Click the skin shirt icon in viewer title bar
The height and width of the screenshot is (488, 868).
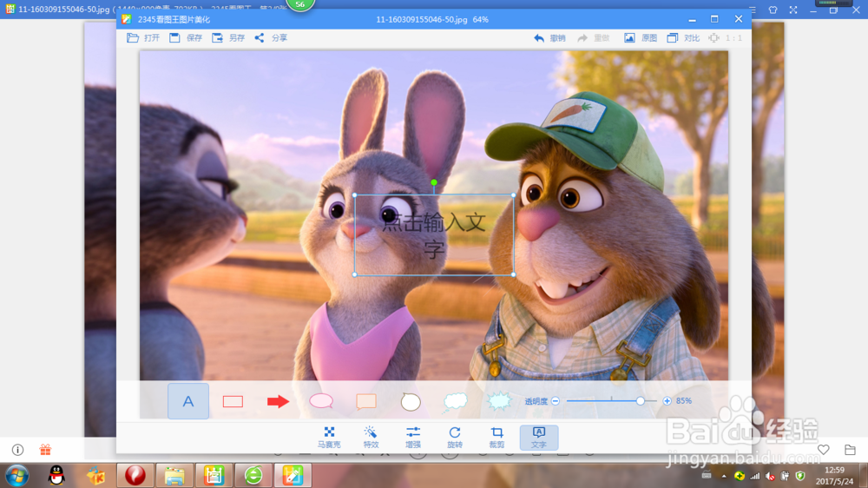tap(773, 10)
